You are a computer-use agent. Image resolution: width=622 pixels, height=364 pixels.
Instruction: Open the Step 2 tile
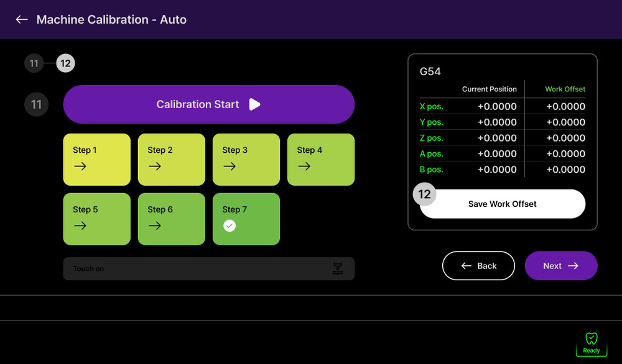tap(172, 160)
